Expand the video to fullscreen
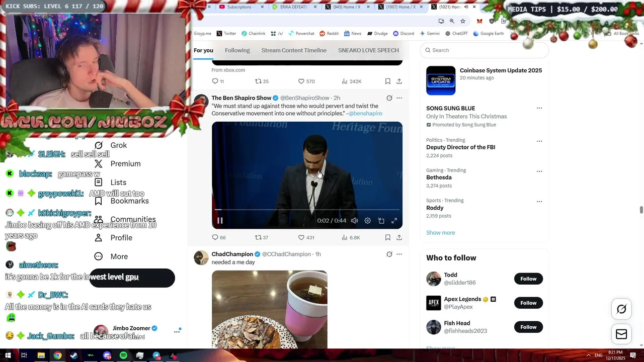 (x=394, y=221)
